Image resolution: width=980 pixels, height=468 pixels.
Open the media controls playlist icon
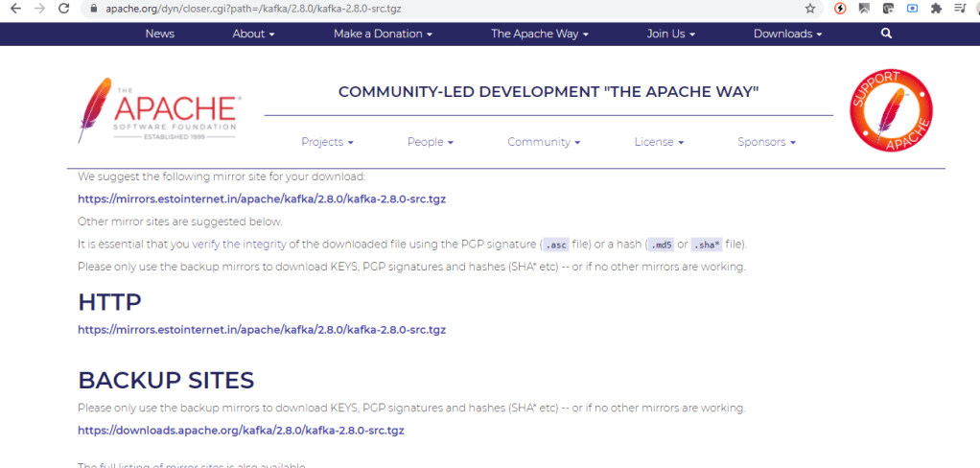click(x=960, y=8)
